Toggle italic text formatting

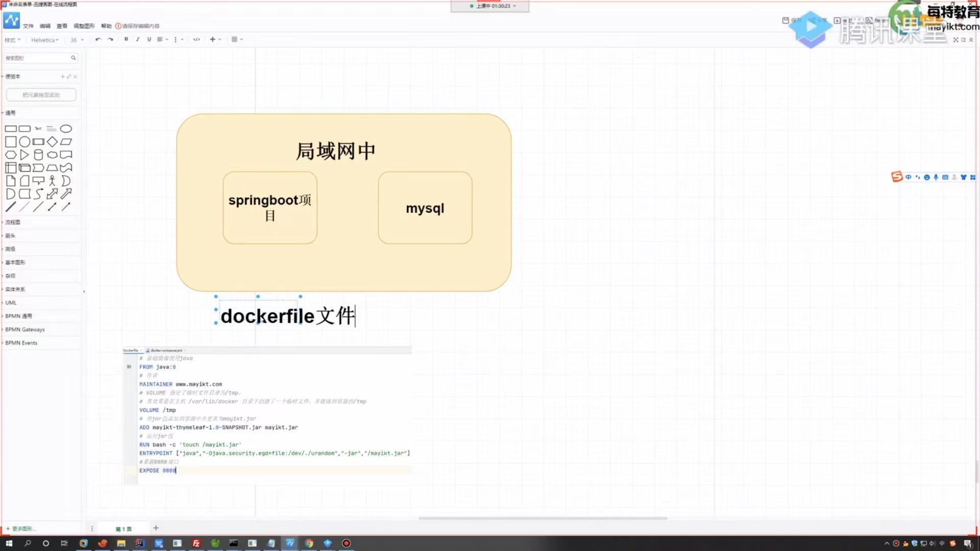[137, 39]
